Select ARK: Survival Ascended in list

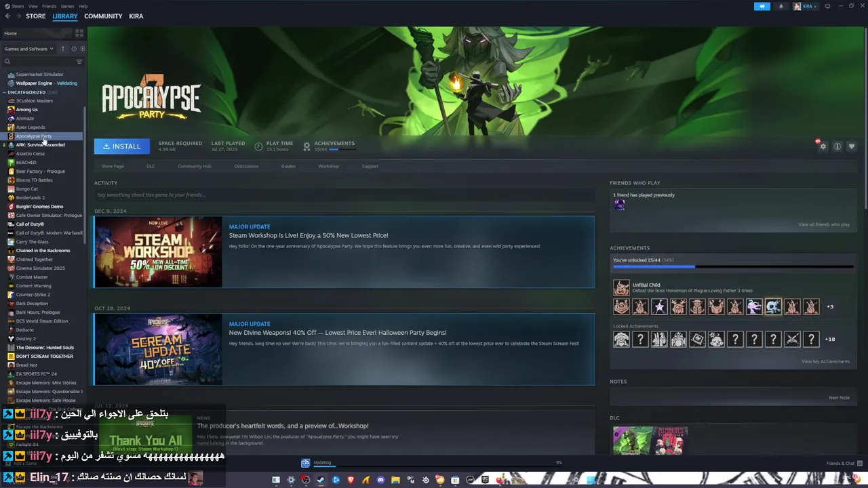point(40,145)
